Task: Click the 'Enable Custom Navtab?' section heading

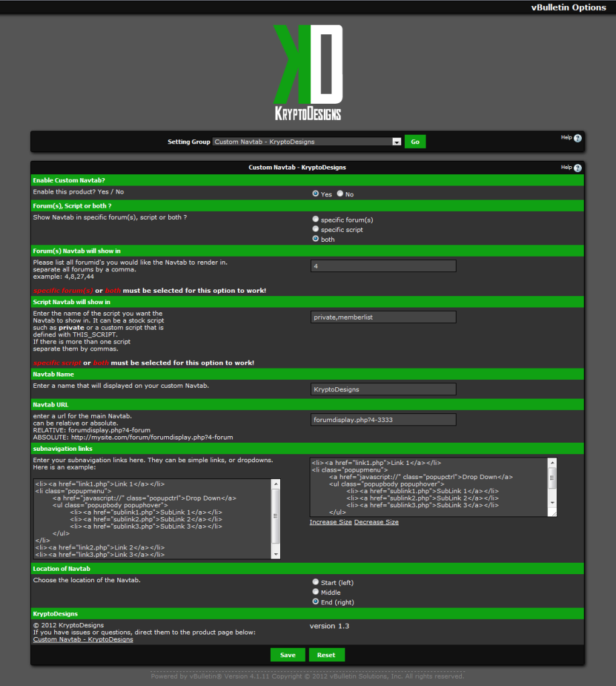Action: (x=69, y=180)
